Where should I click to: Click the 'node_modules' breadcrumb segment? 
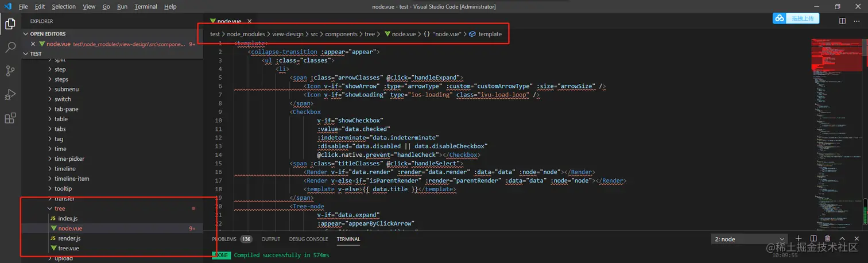pos(246,34)
